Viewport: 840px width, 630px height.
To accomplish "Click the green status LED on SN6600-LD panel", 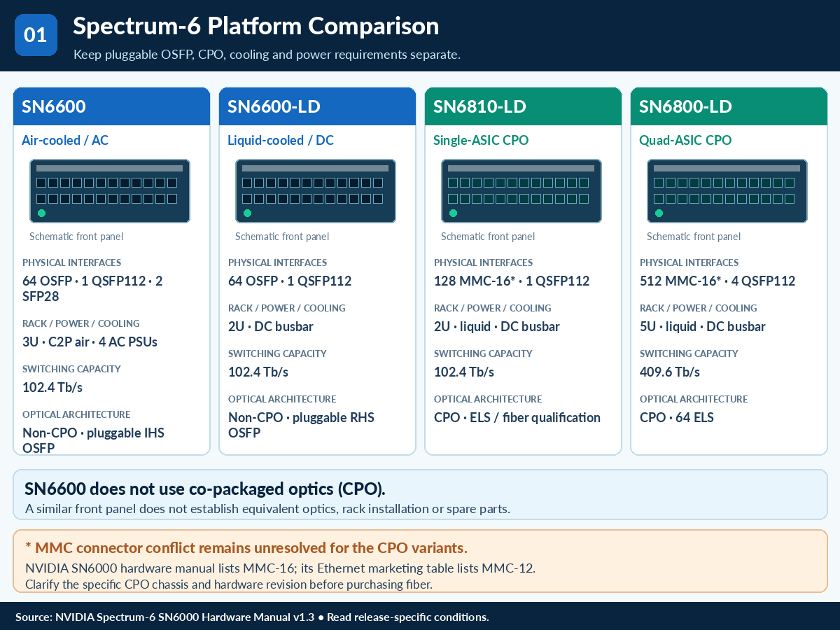I will point(247,213).
